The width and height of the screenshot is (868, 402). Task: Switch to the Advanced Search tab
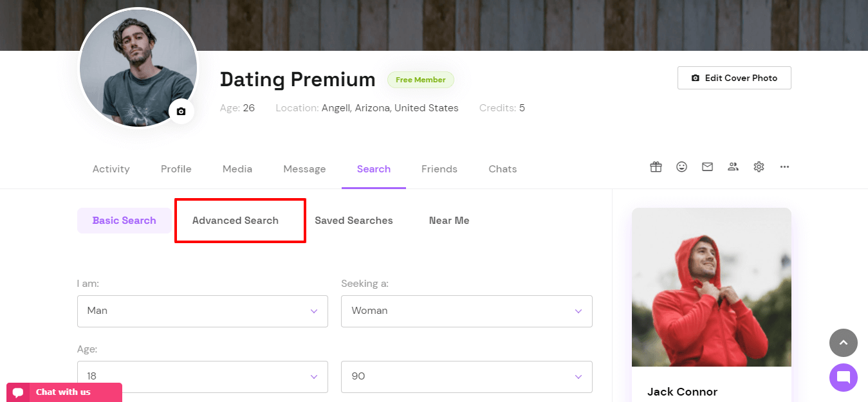pos(235,221)
